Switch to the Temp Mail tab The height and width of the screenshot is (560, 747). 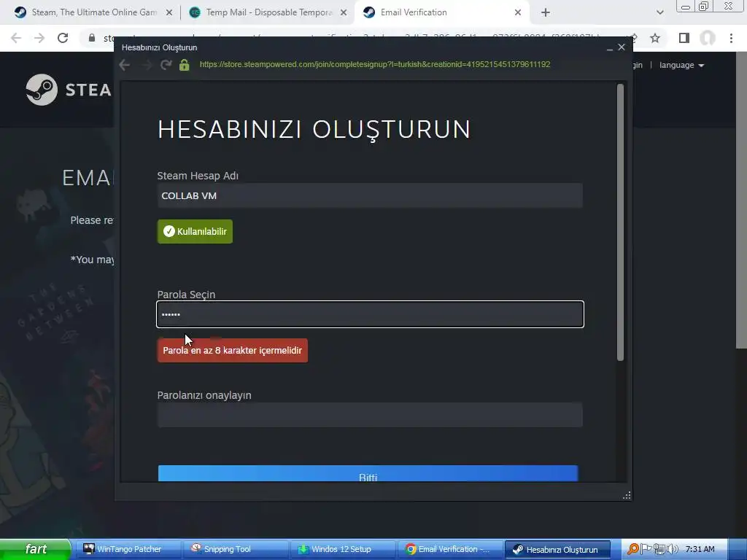tap(268, 12)
